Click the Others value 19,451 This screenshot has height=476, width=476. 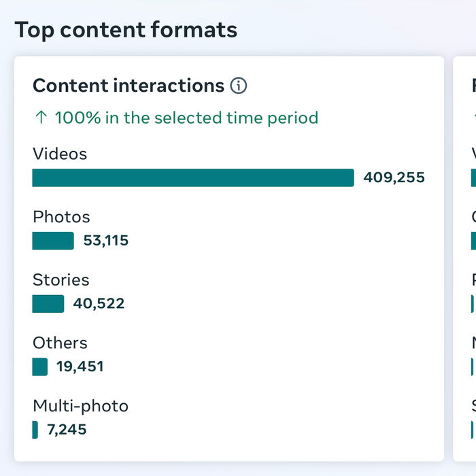point(80,367)
